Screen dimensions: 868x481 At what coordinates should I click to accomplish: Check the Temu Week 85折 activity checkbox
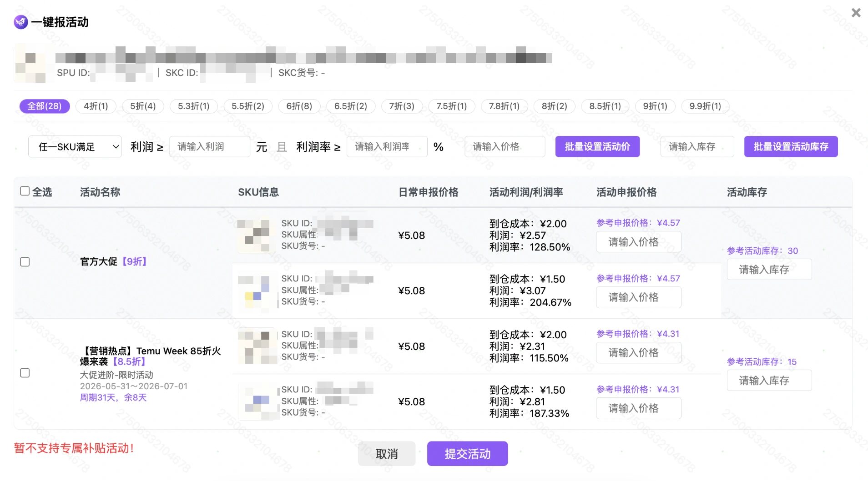[25, 373]
